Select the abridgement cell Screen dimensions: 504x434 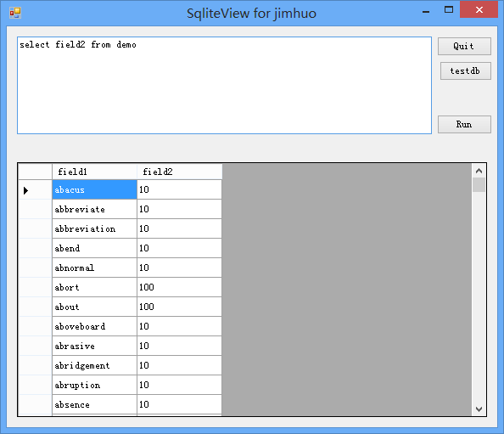tap(94, 365)
